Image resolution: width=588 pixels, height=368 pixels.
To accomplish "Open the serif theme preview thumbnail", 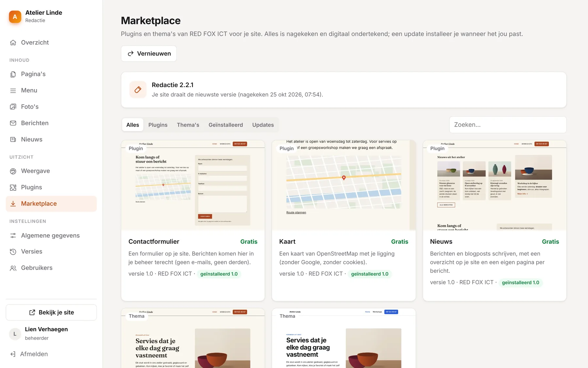I will tap(193, 338).
